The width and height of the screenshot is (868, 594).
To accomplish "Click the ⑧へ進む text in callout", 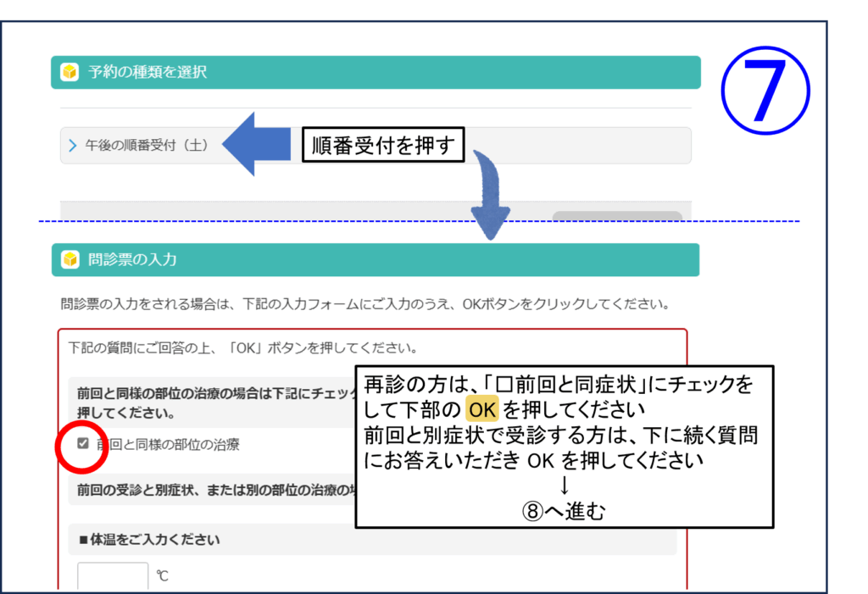I will 564,513.
